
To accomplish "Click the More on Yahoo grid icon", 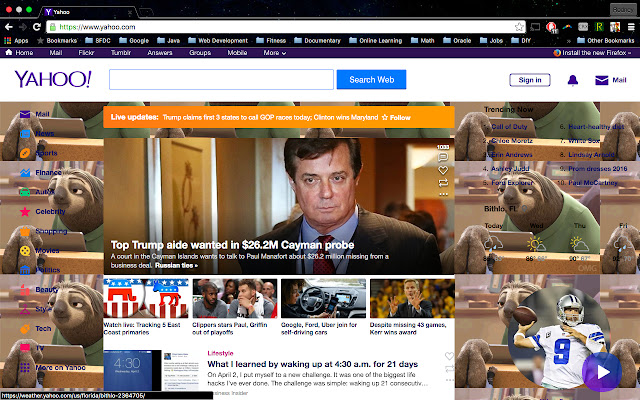I will coord(25,367).
